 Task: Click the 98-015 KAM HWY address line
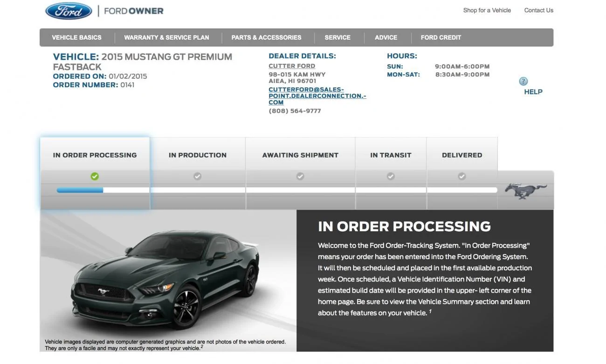click(x=297, y=75)
